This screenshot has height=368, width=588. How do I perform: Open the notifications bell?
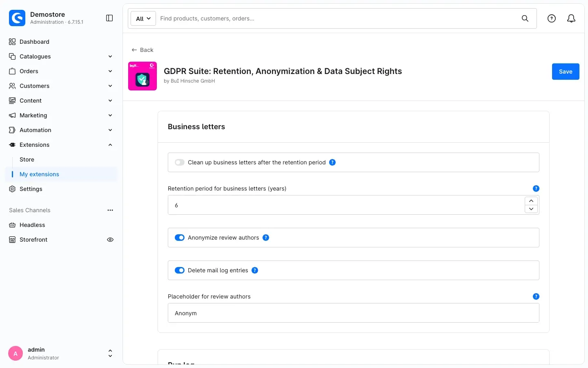(571, 18)
